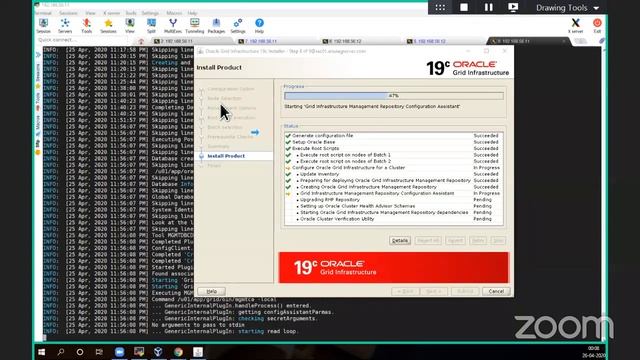
Task: Open the Cortana circle on the taskbar
Action: coord(80,352)
